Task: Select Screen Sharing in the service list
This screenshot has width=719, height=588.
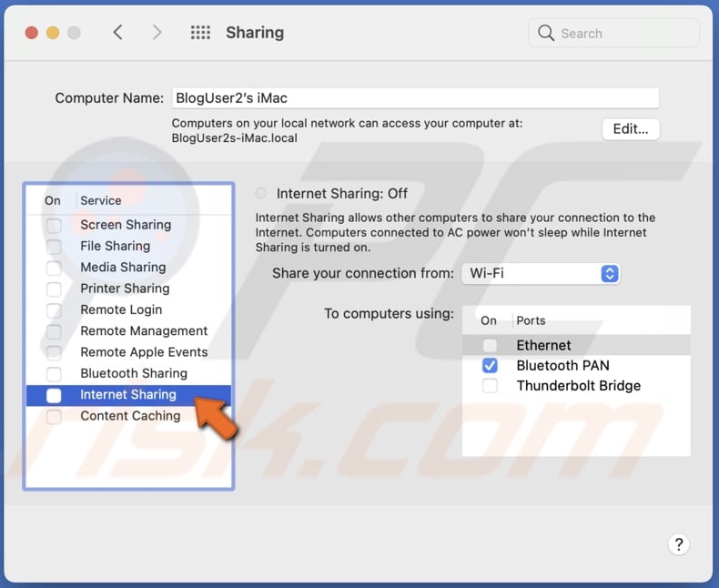Action: point(128,225)
